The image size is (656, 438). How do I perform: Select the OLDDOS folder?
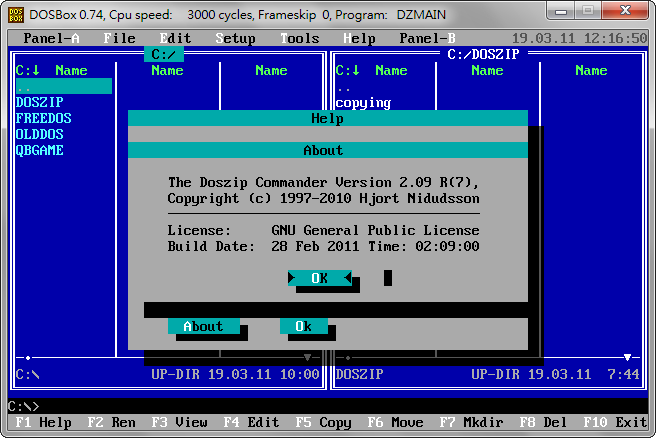click(x=39, y=134)
